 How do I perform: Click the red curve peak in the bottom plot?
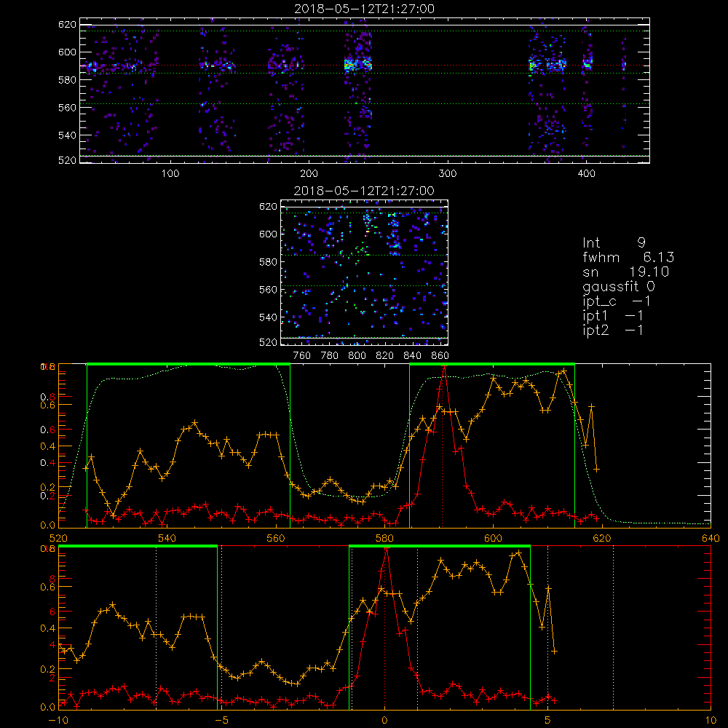387,549
